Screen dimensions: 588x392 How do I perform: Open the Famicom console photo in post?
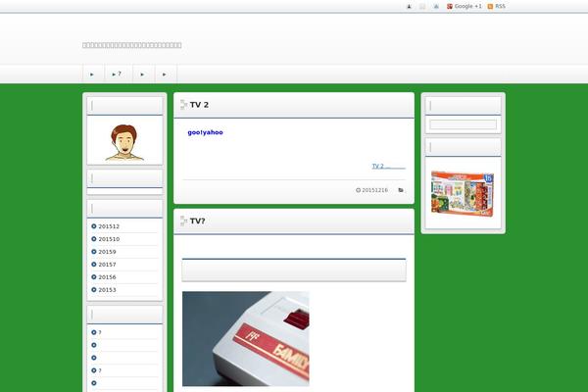[x=246, y=339]
